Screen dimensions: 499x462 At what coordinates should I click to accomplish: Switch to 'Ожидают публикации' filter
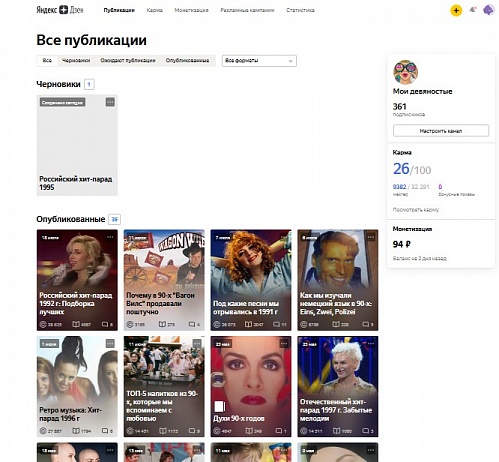128,60
